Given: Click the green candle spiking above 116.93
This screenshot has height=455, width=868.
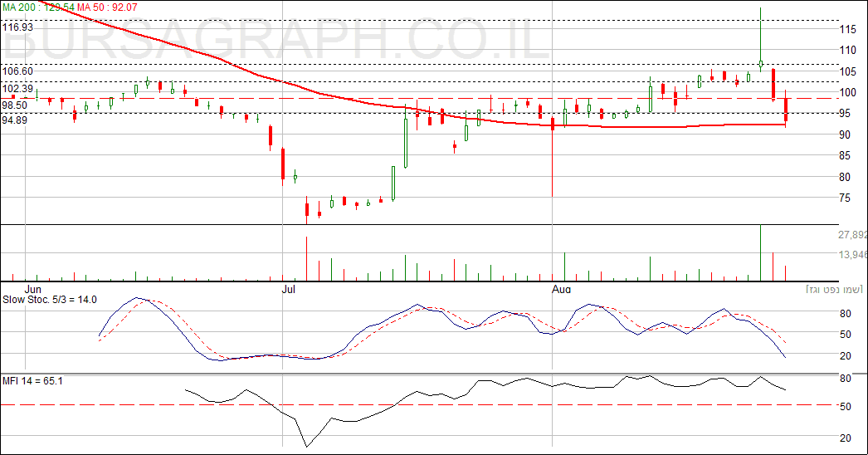Looking at the screenshot, I should [x=761, y=39].
